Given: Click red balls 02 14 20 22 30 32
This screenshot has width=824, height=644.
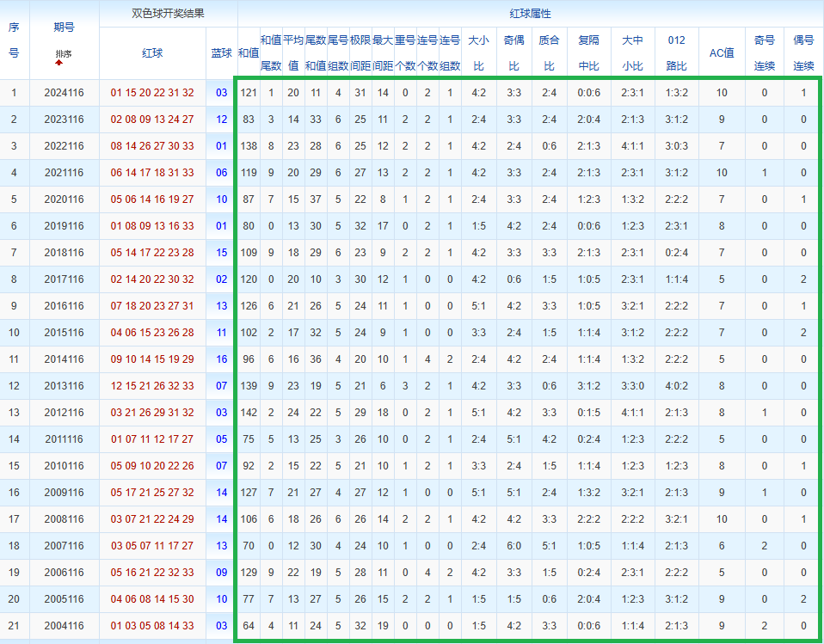Looking at the screenshot, I should (x=152, y=279).
